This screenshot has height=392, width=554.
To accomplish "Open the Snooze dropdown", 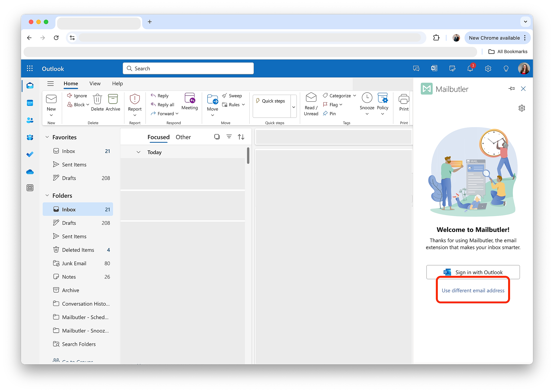I will coord(367,114).
